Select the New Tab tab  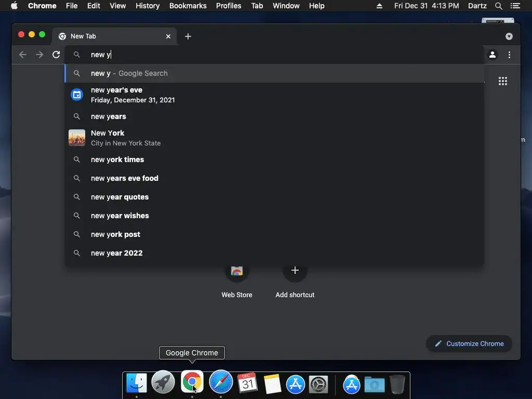pyautogui.click(x=114, y=36)
